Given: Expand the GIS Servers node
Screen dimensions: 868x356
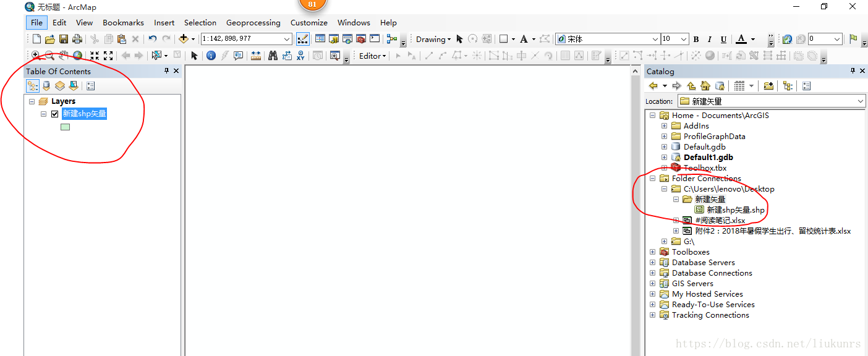Looking at the screenshot, I should click(653, 284).
